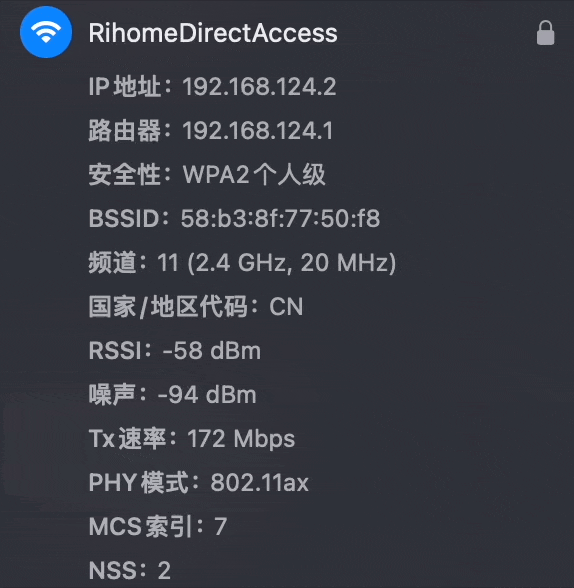The width and height of the screenshot is (574, 588).
Task: Click the blue Wi-Fi icon
Action: click(x=46, y=32)
